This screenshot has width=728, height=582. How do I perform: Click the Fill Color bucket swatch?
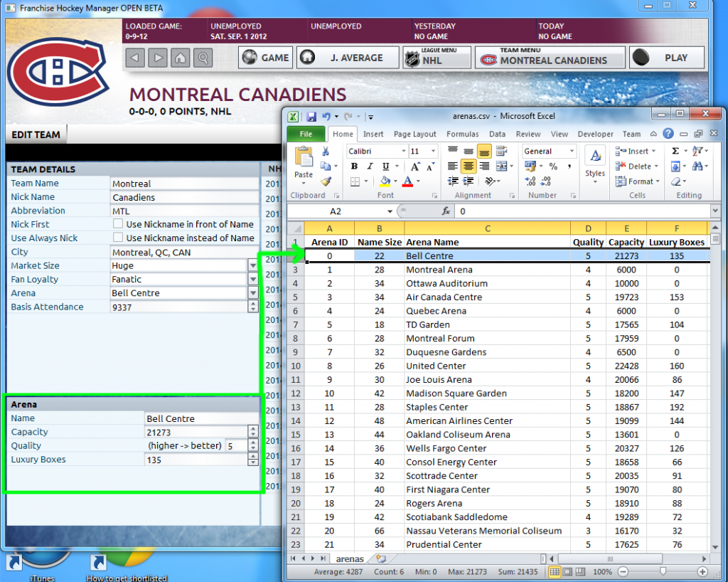point(385,181)
